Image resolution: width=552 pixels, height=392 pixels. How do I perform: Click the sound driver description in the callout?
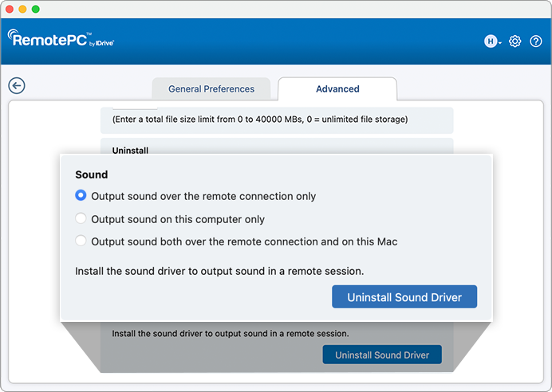219,271
